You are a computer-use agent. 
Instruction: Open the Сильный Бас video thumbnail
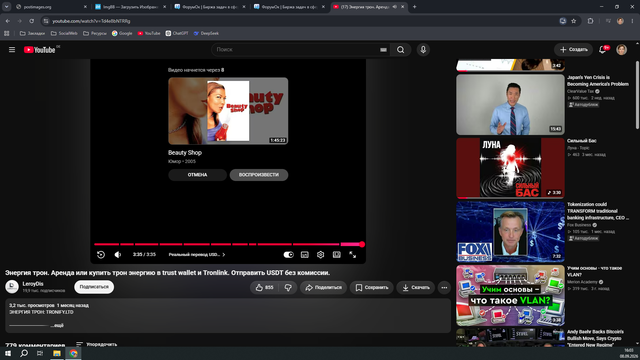510,168
